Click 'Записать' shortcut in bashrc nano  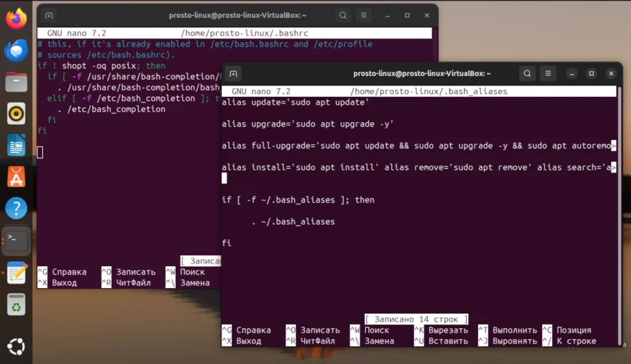(129, 272)
